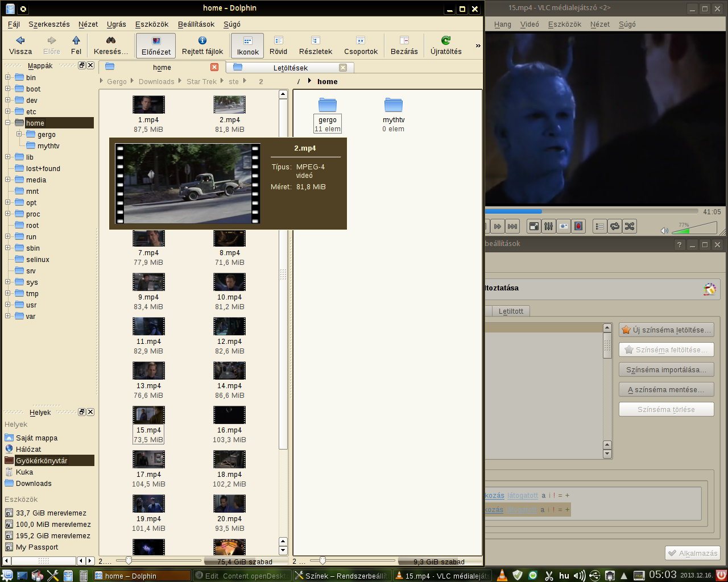This screenshot has height=582, width=728.
Task: Toggle VLC shuffle mode
Action: pyautogui.click(x=629, y=226)
